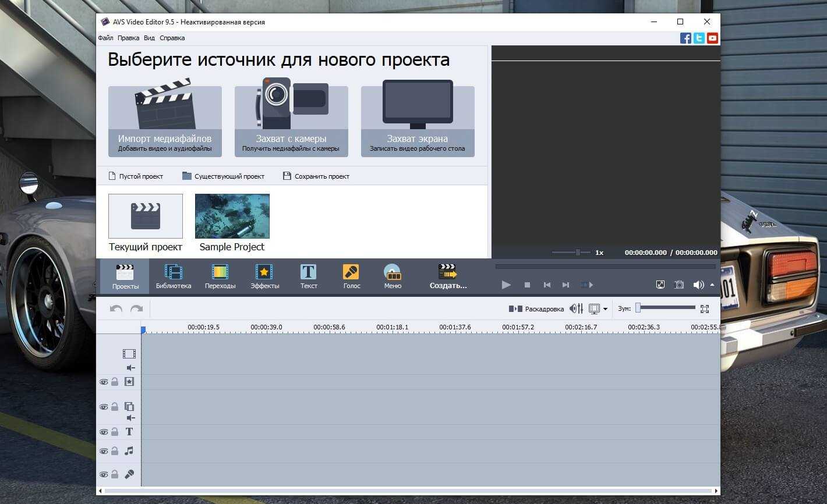Click the Импорт медиафайлов button
This screenshot has height=504, width=827.
point(165,122)
